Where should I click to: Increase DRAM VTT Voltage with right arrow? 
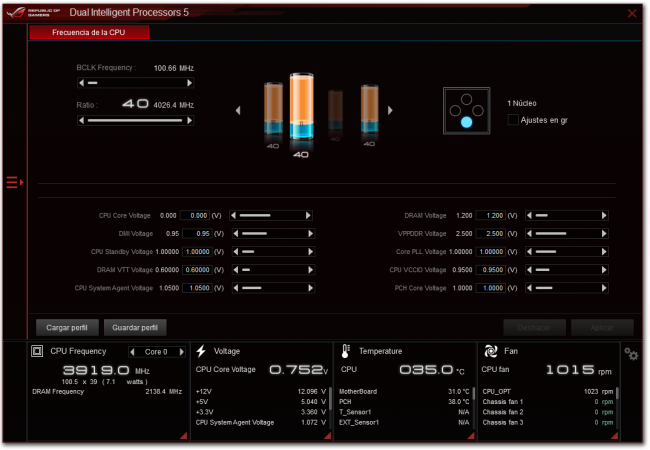pos(310,270)
